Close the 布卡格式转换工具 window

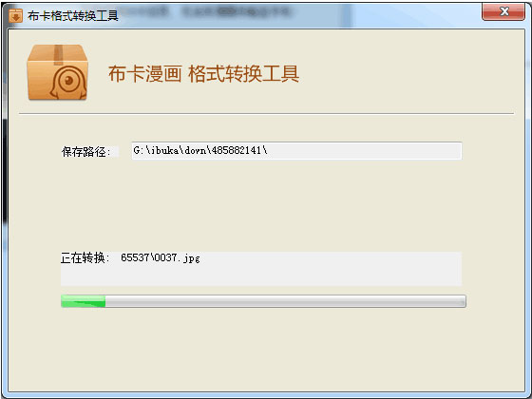pos(503,11)
